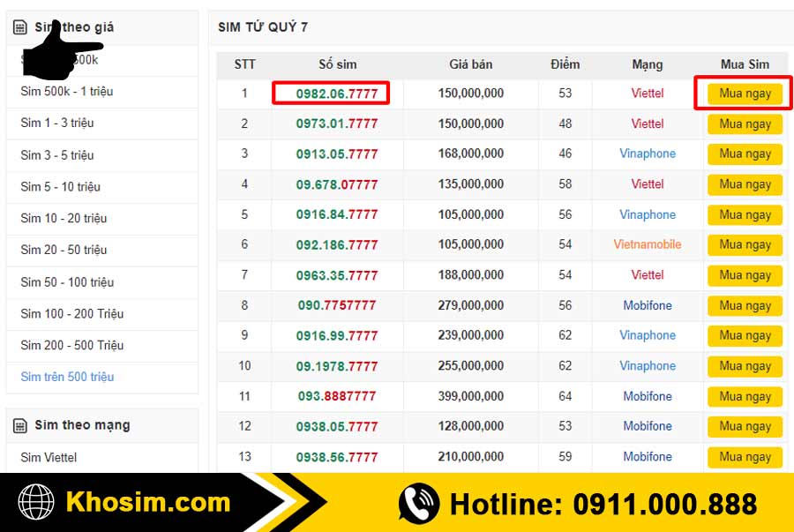Click the globe icon next to Khosim.com
Image resolution: width=794 pixels, height=532 pixels.
tap(37, 503)
